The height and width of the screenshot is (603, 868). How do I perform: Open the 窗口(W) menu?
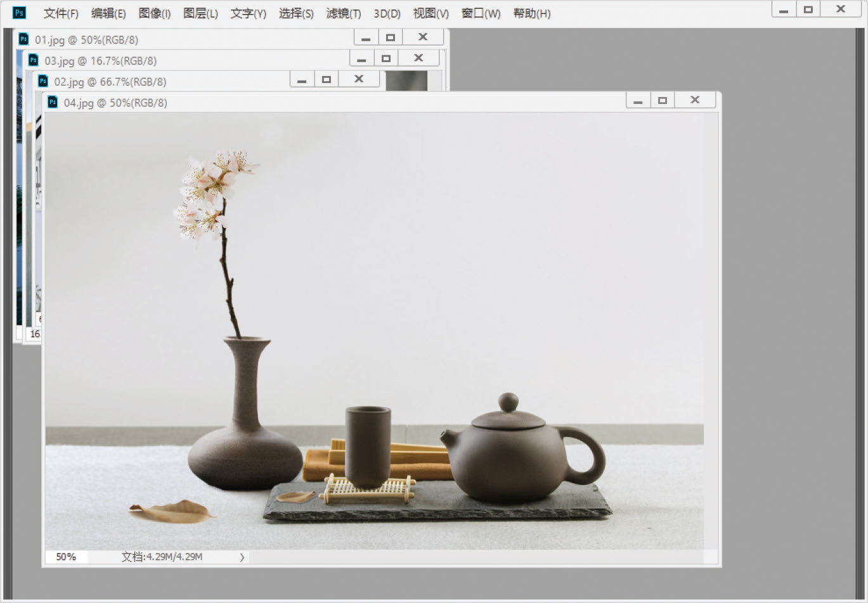481,13
